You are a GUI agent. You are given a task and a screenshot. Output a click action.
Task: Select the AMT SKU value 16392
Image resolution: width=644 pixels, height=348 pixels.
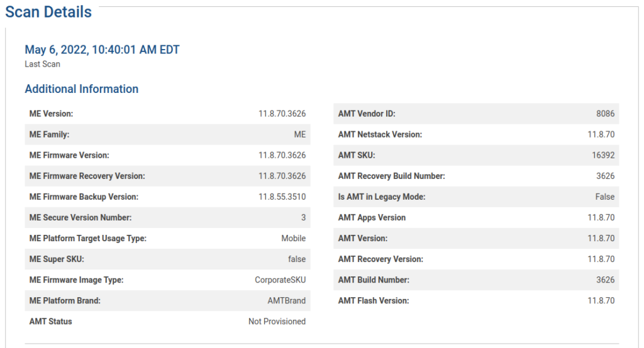pyautogui.click(x=603, y=156)
